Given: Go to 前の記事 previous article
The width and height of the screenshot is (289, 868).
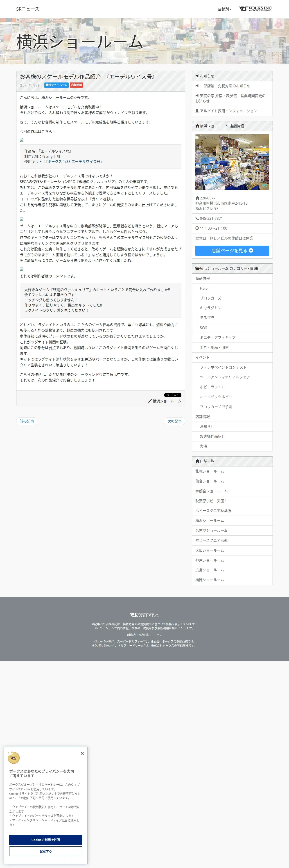Looking at the screenshot, I should (27, 421).
